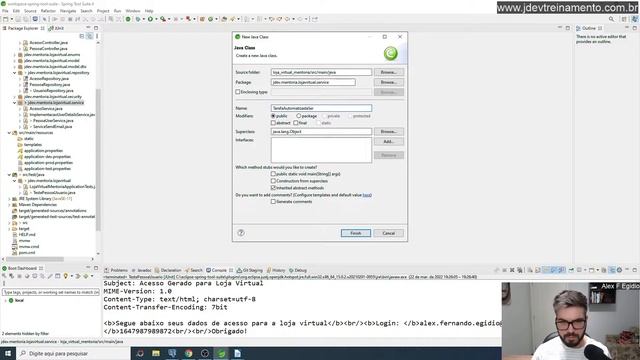Click the New Java Package toolbar icon
Image resolution: width=640 pixels, height=360 pixels.
(202, 19)
